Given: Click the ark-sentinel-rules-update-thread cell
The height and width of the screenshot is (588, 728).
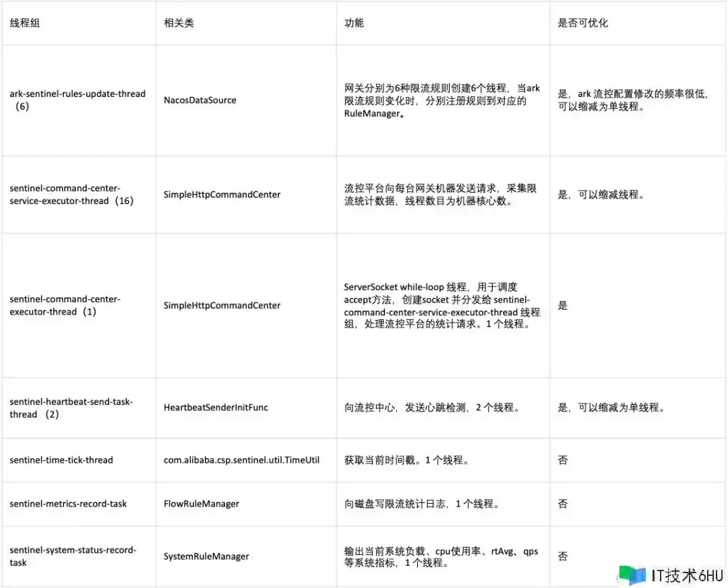Looking at the screenshot, I should [77, 100].
